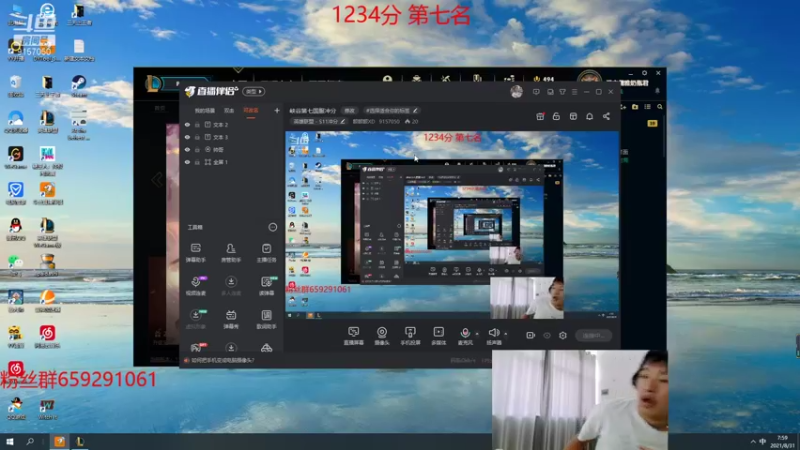Select the 全屏 1 source row
This screenshot has width=800, height=450.
232,162
